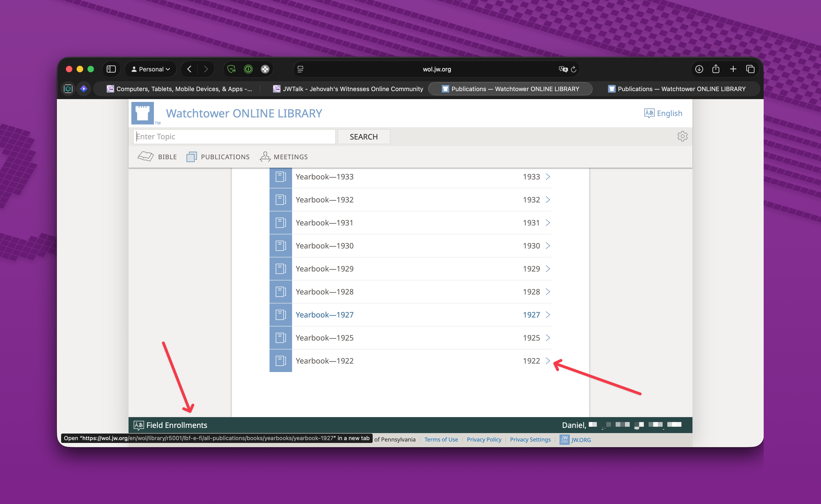Viewport: 821px width, 504px height.
Task: Open the Personal profile dropdown
Action: tap(150, 69)
